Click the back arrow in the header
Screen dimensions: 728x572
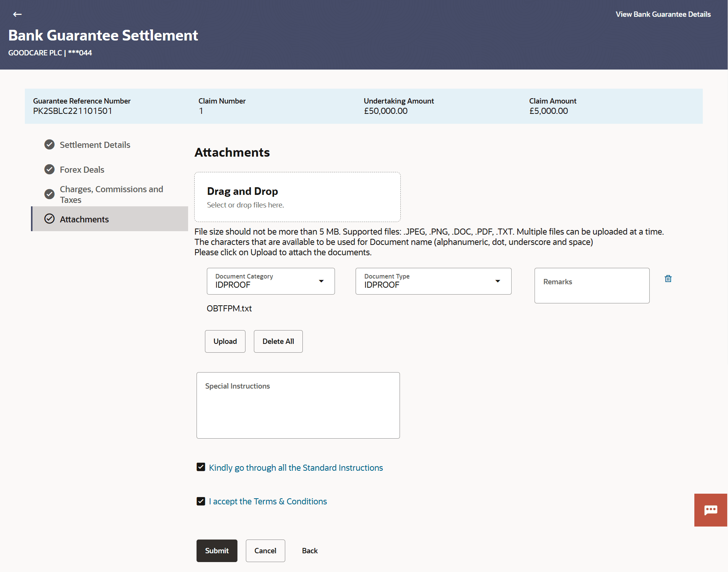click(x=17, y=14)
